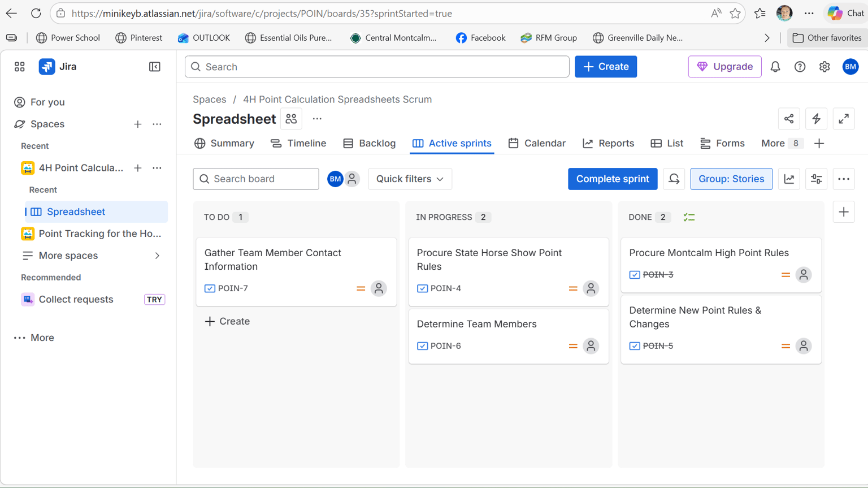
Task: Show more favorites bar chevron
Action: pyautogui.click(x=767, y=38)
